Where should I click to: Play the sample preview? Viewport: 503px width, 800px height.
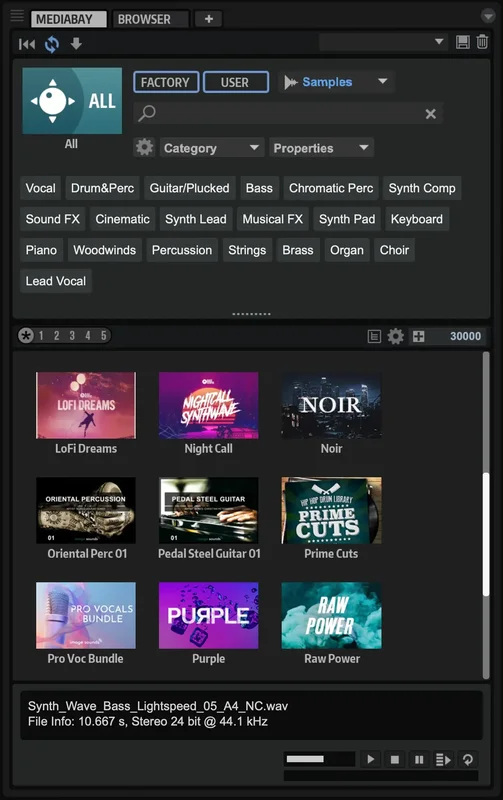tap(371, 759)
